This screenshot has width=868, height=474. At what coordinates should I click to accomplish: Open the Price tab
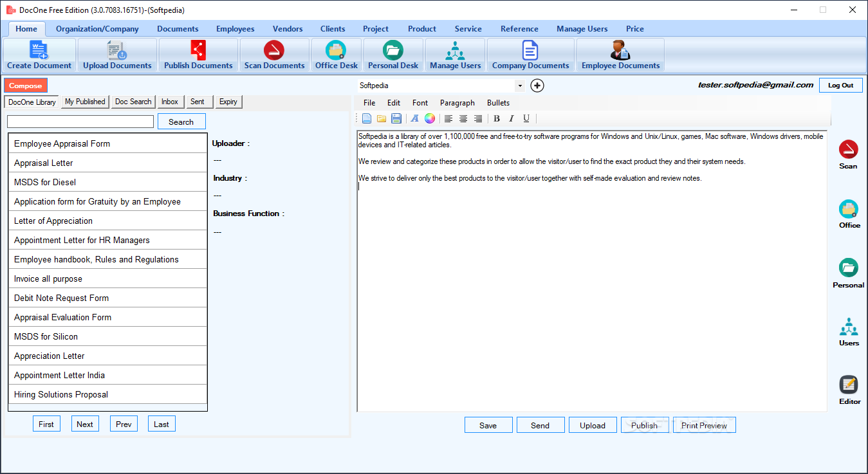tap(635, 29)
